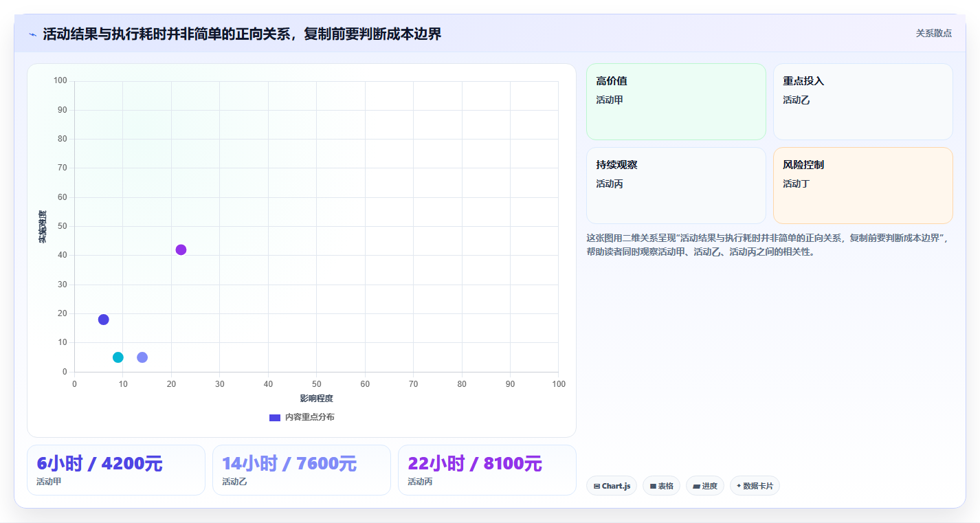This screenshot has height=523, width=980.
Task: Click the icon in the 表格 chip
Action: pyautogui.click(x=653, y=486)
